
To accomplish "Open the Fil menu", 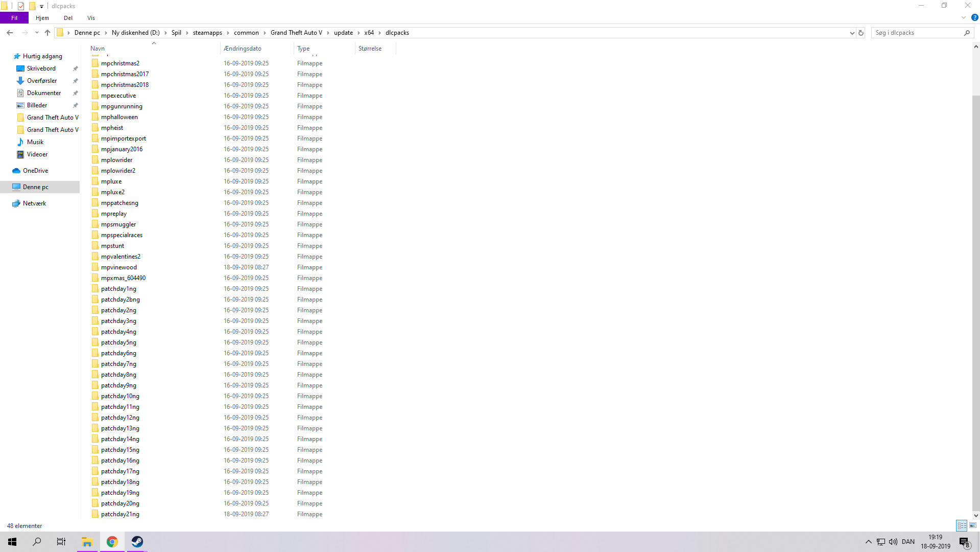I will (14, 18).
